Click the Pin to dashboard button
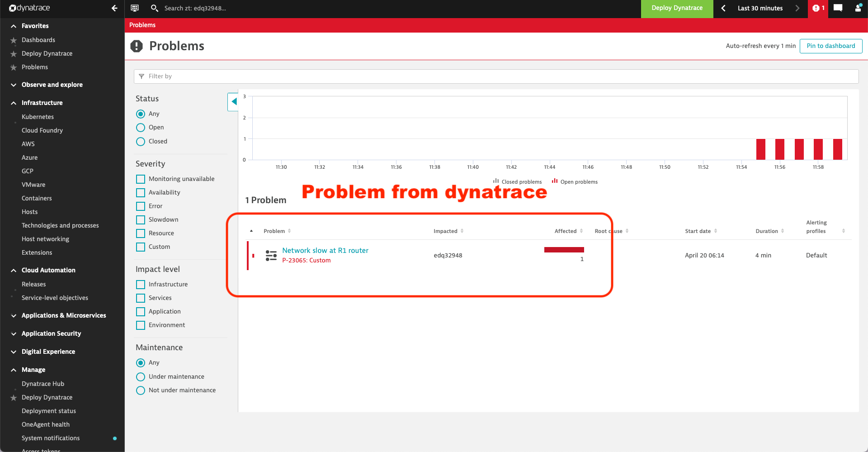This screenshot has height=452, width=868. point(830,46)
